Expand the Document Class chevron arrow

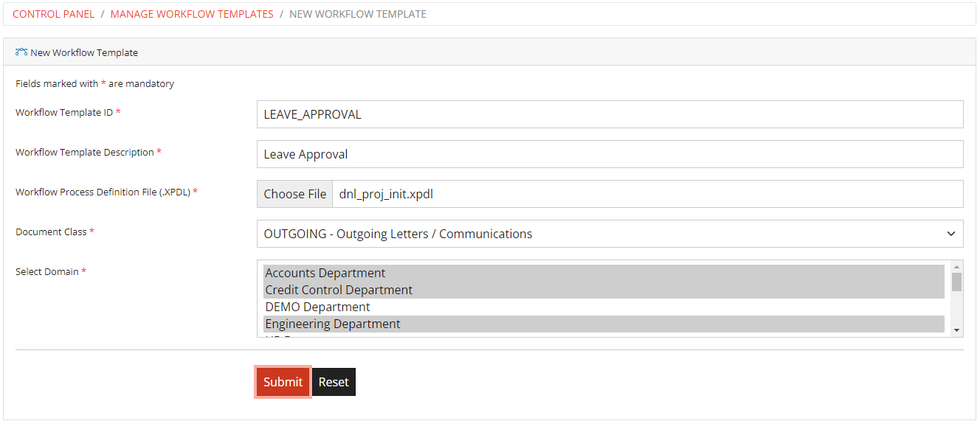click(x=950, y=233)
